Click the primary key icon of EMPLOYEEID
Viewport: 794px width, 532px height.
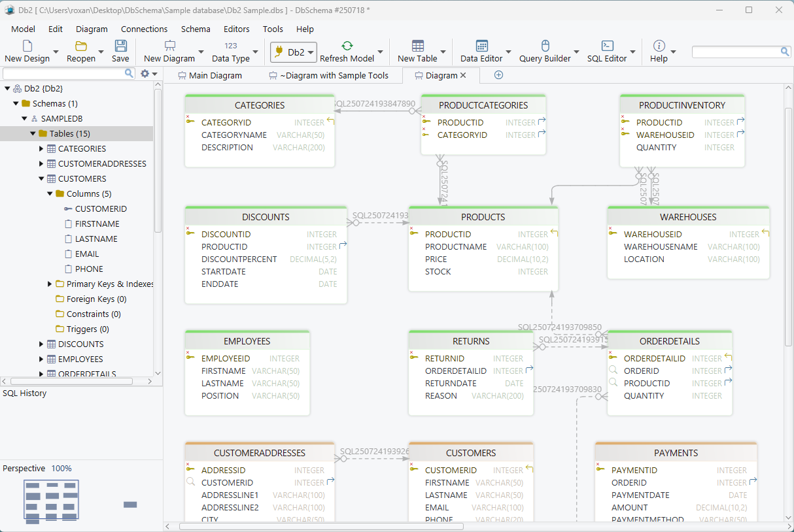click(x=190, y=357)
